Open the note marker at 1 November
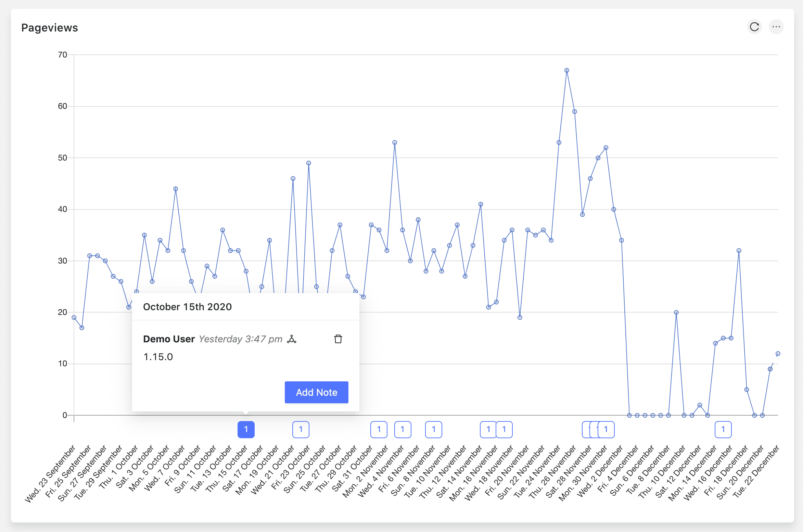803x532 pixels. point(379,429)
